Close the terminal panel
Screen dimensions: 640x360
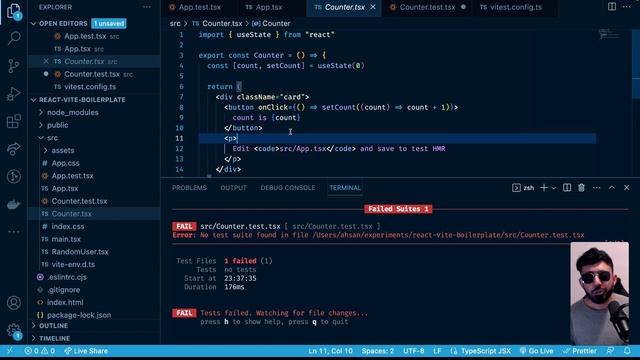tap(627, 188)
